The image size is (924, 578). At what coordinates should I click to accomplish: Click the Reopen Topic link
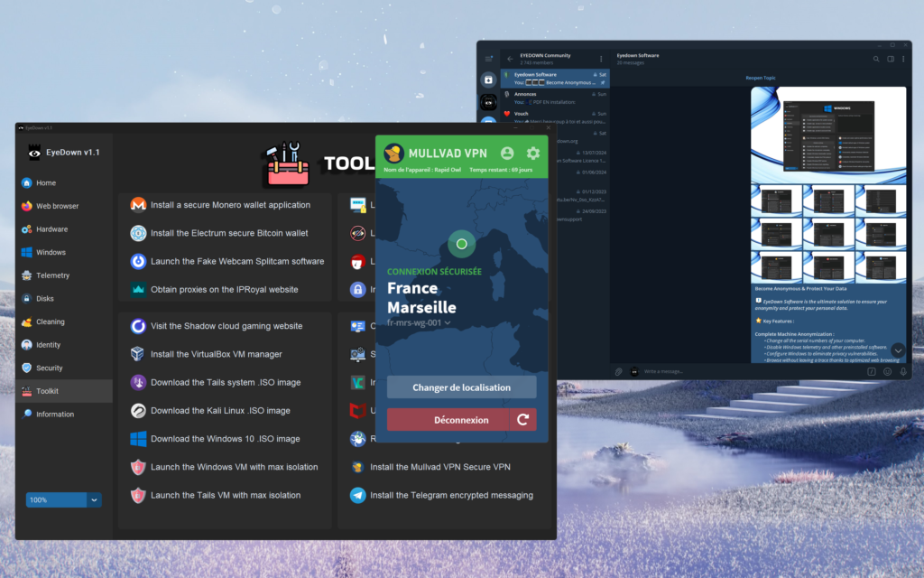click(x=760, y=78)
